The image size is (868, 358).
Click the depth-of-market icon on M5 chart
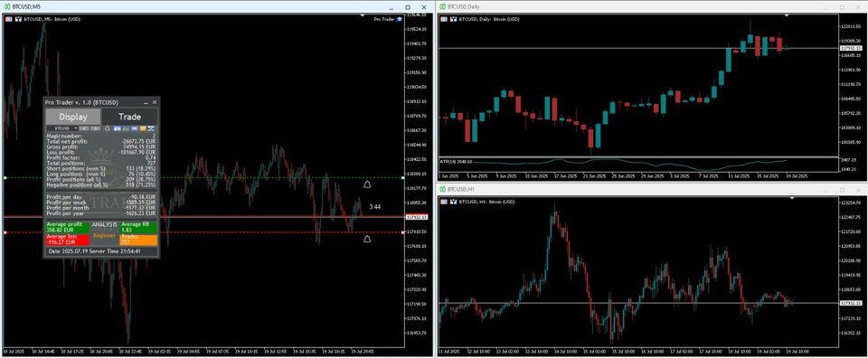coord(8,19)
